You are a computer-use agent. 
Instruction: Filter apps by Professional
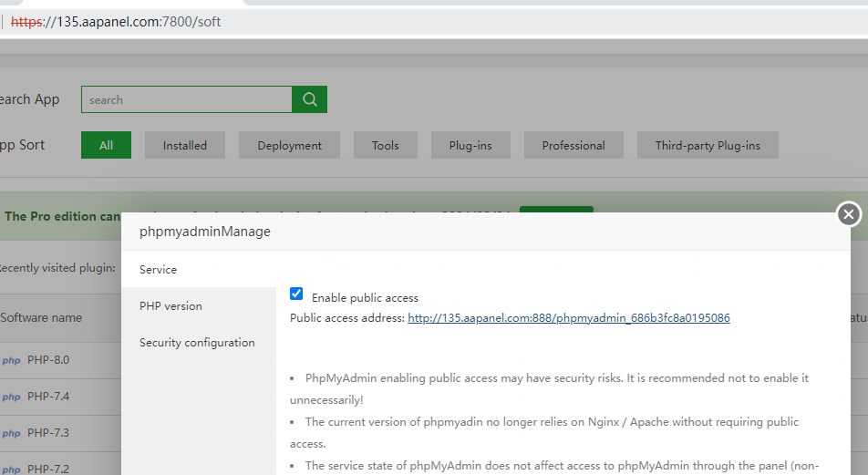[573, 145]
